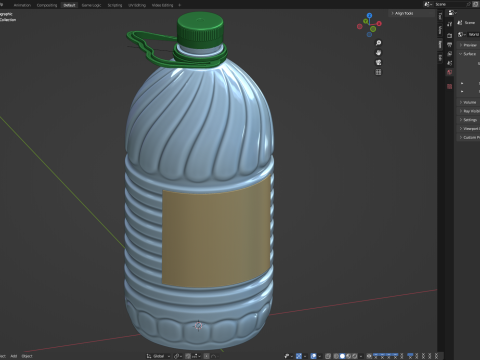
Task: Open the object type visibility dropdown
Action: [x=289, y=356]
